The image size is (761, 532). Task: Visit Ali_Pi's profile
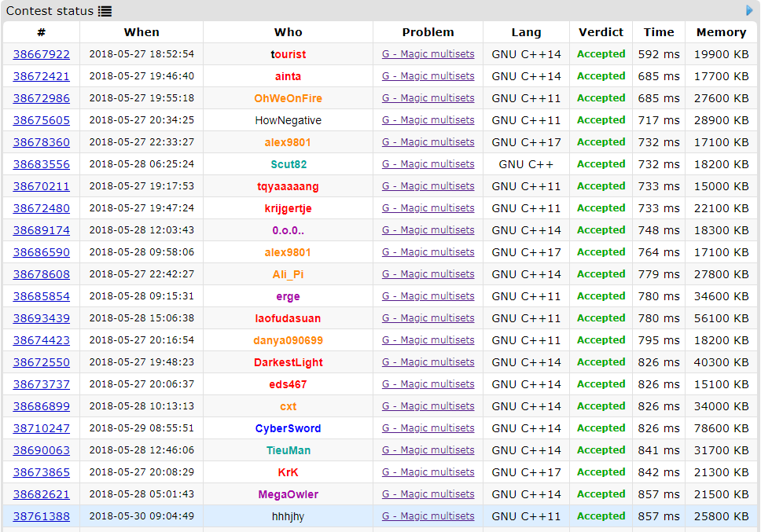click(x=289, y=274)
